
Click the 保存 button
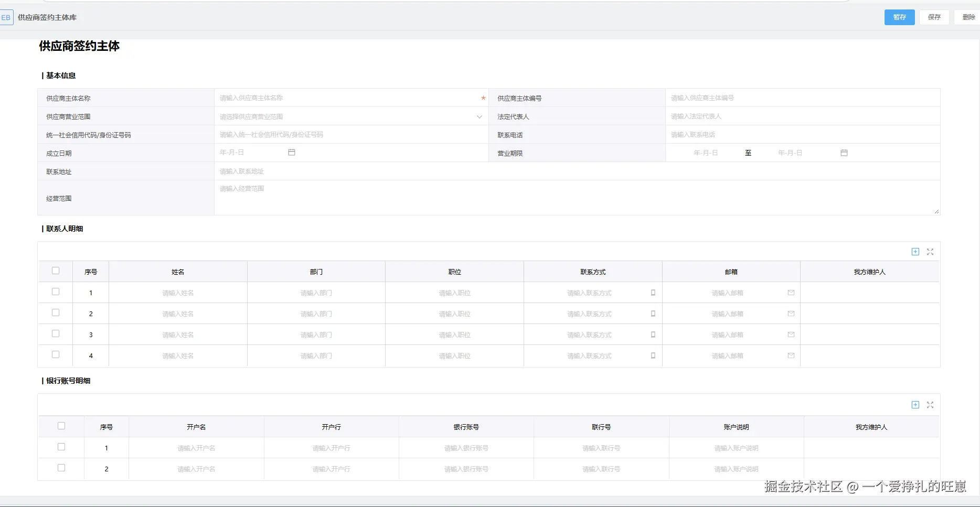coord(934,17)
